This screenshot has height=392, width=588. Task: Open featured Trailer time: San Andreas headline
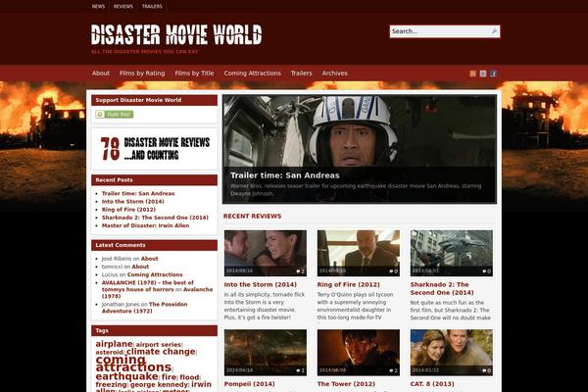tap(284, 175)
